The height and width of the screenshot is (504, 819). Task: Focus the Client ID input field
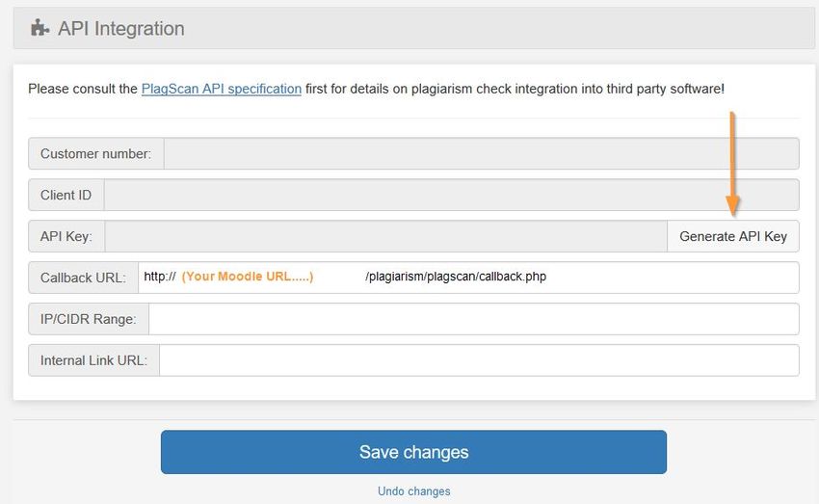[451, 195]
